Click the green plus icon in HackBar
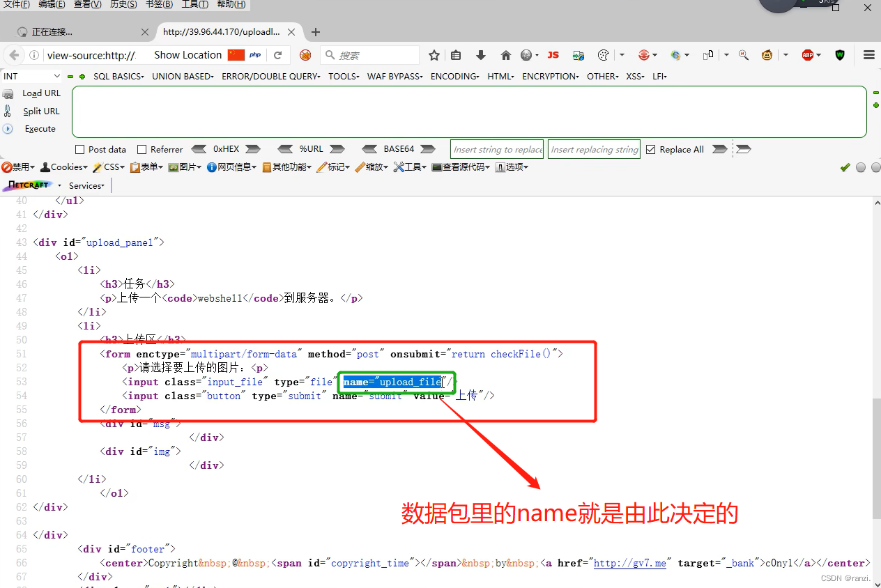Viewport: 881px width, 588px height. [82, 77]
